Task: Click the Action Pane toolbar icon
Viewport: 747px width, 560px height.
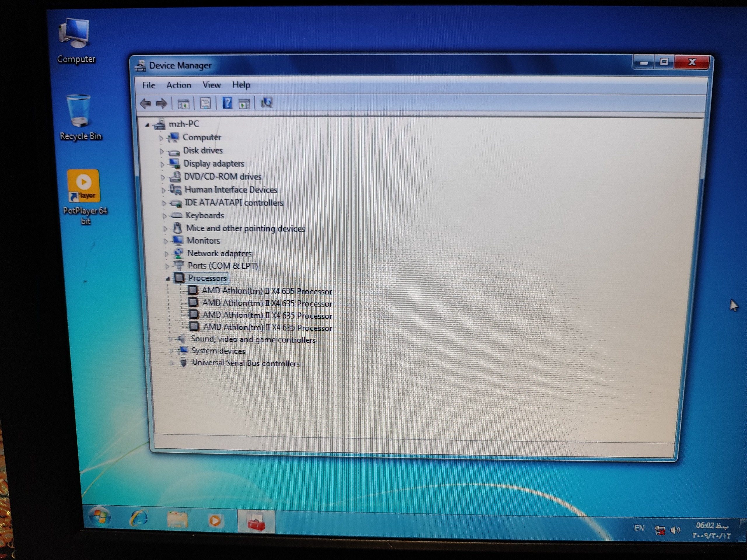Action: 244,104
